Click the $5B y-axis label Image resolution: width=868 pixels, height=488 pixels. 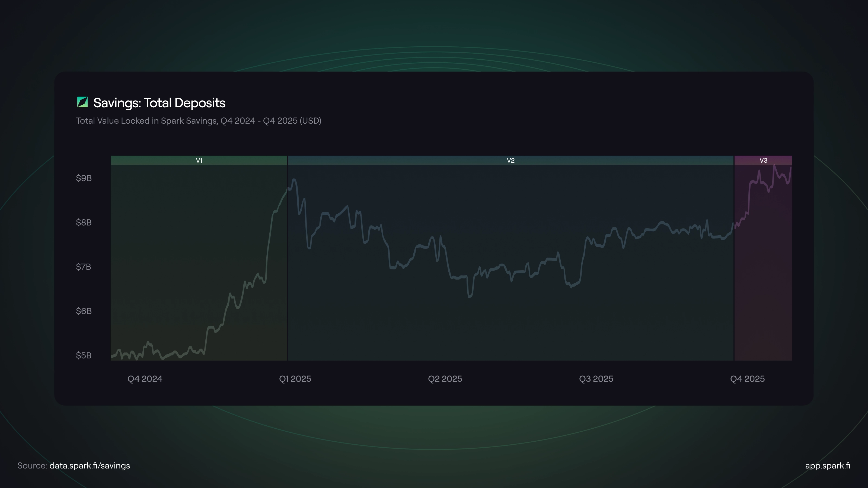[84, 356]
